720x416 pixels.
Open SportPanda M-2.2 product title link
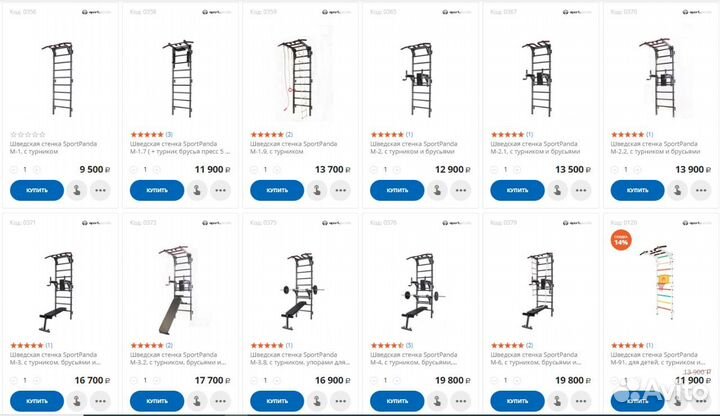[655, 148]
